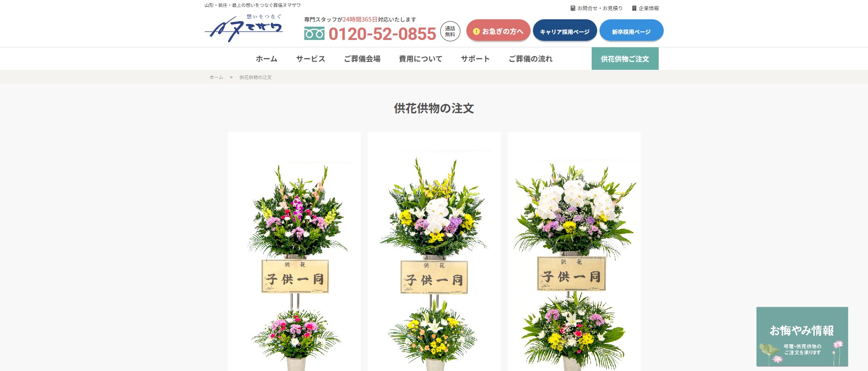Call the 0120-52-0855 phone number link
868x371 pixels.
coord(382,34)
